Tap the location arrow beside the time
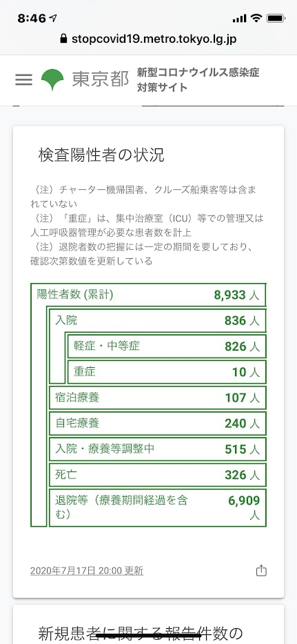 (53, 19)
